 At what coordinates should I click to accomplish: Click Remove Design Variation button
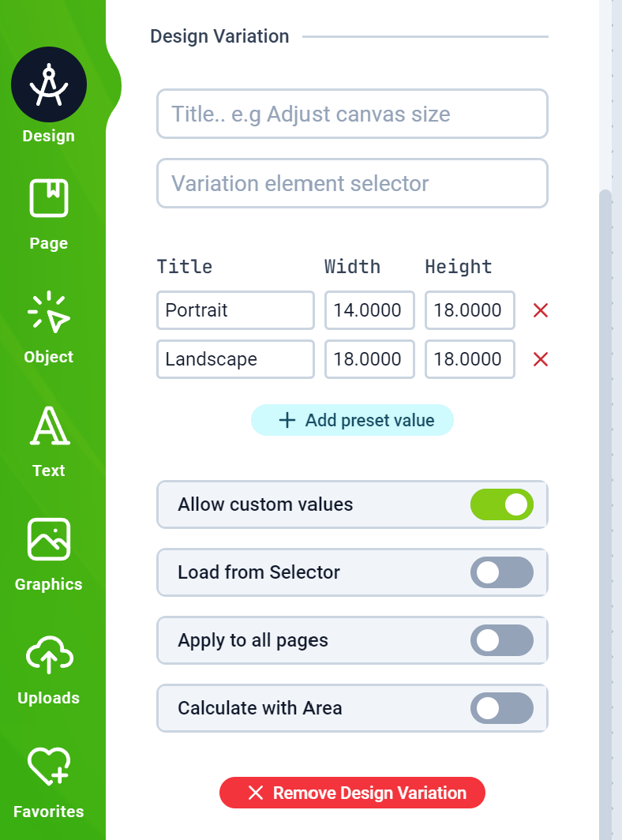(x=353, y=793)
